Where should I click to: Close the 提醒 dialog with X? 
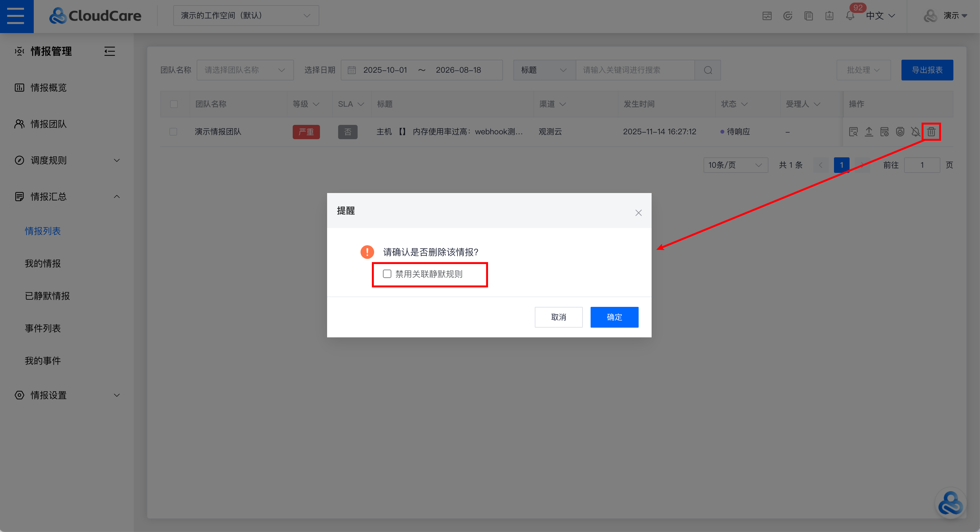pyautogui.click(x=638, y=213)
